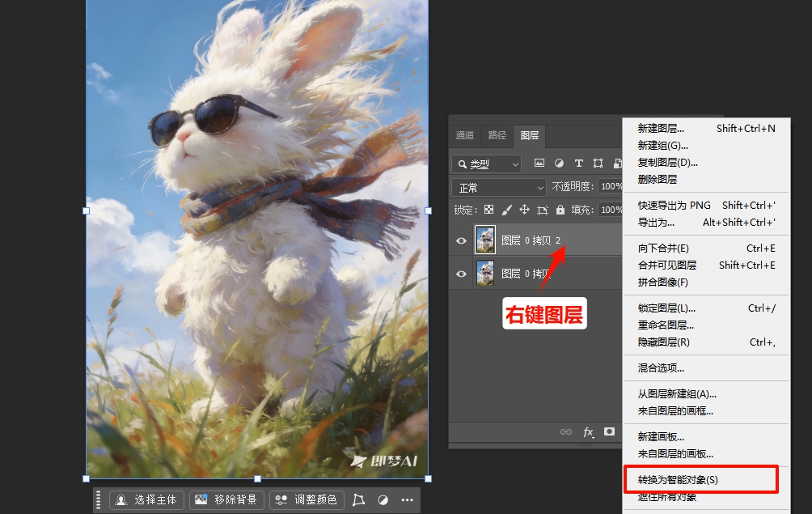The image size is (812, 514).
Task: Click the 移除背景 button
Action: [228, 499]
